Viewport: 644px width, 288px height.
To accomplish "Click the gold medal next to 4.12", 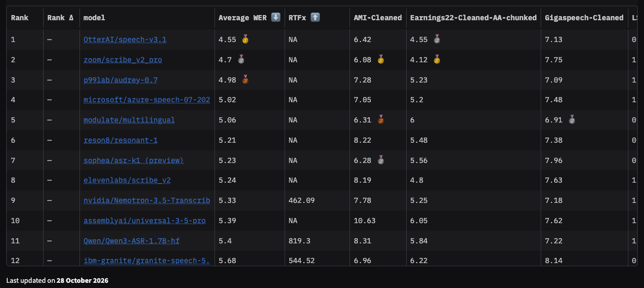I will coord(437,60).
